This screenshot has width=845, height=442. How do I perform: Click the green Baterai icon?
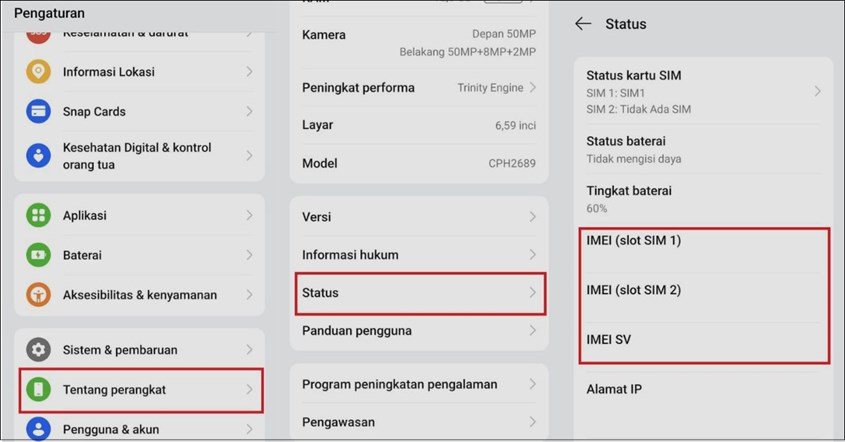pyautogui.click(x=38, y=255)
